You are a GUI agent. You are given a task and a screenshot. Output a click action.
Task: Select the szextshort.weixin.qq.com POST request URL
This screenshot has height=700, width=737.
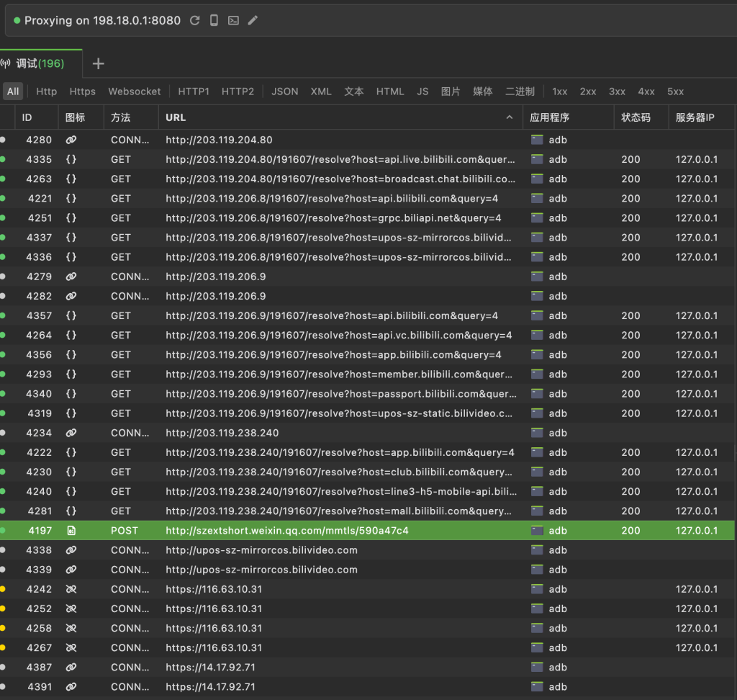click(x=287, y=531)
